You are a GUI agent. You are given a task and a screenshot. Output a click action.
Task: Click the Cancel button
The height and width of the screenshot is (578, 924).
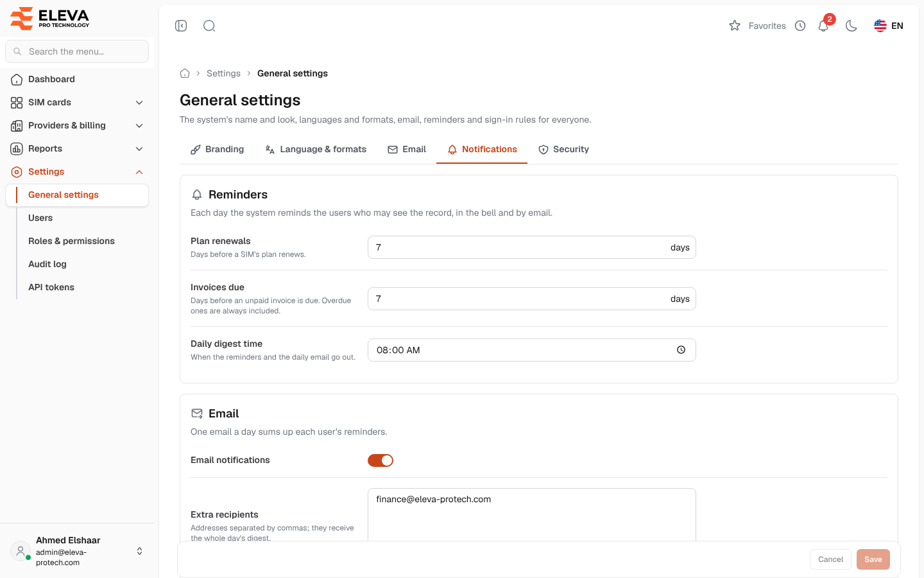click(830, 559)
